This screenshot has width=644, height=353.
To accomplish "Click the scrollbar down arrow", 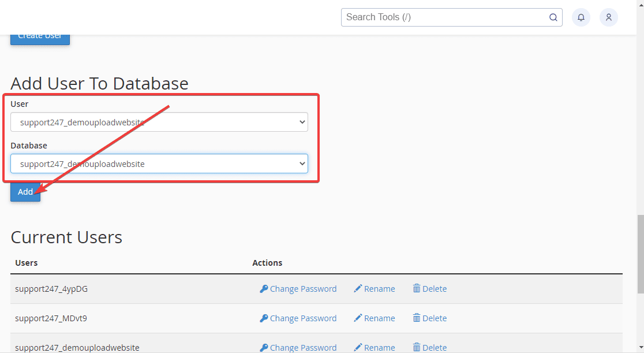I will coord(640,348).
